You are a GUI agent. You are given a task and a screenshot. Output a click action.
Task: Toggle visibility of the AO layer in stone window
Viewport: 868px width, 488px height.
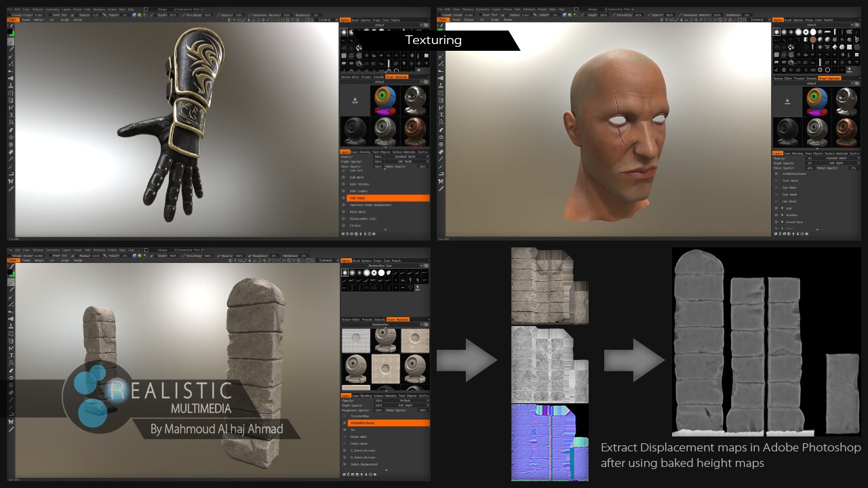[344, 430]
